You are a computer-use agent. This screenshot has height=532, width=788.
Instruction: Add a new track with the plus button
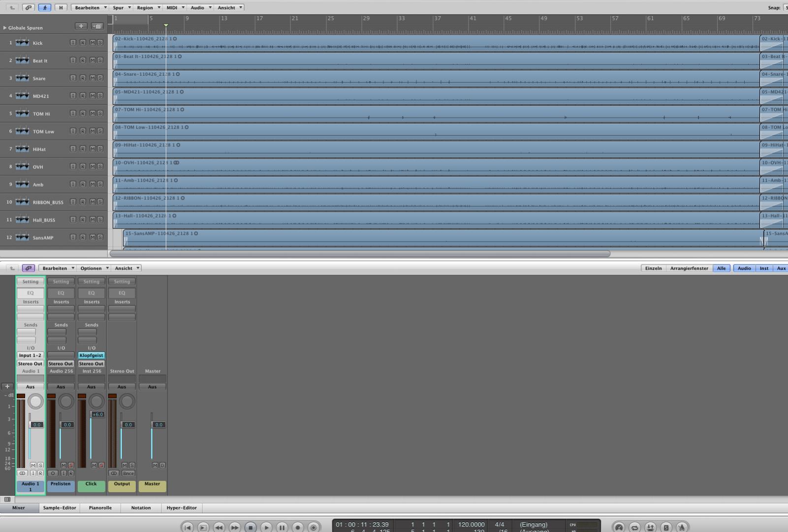click(81, 26)
